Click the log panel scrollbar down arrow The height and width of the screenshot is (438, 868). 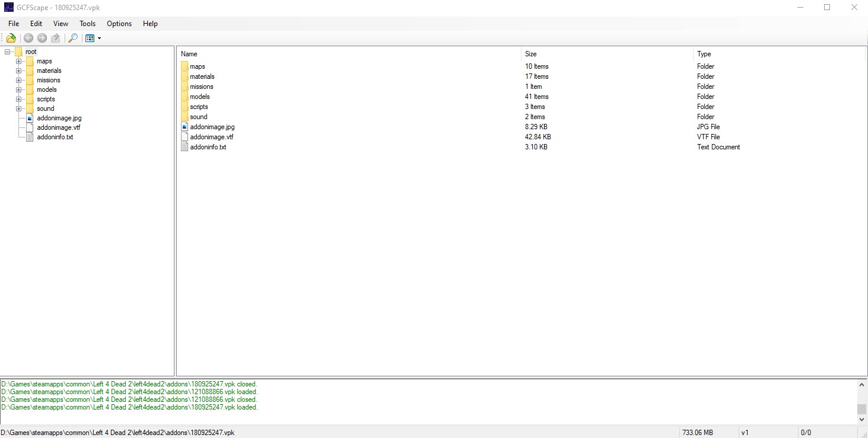tap(861, 419)
